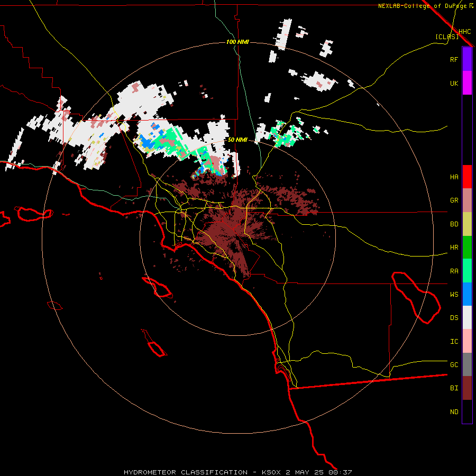
Task: Select the BD yellow legend color
Action: coord(467,224)
